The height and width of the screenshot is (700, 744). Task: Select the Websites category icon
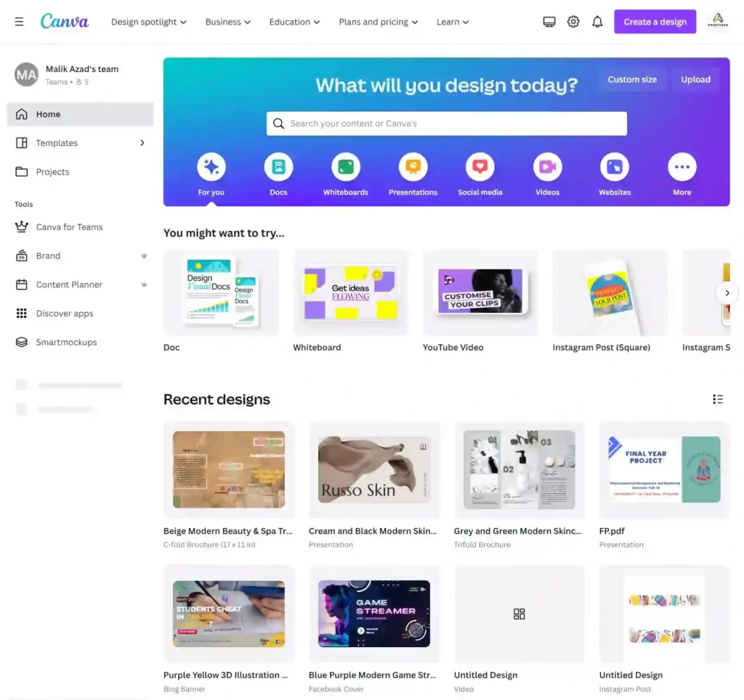click(x=615, y=167)
